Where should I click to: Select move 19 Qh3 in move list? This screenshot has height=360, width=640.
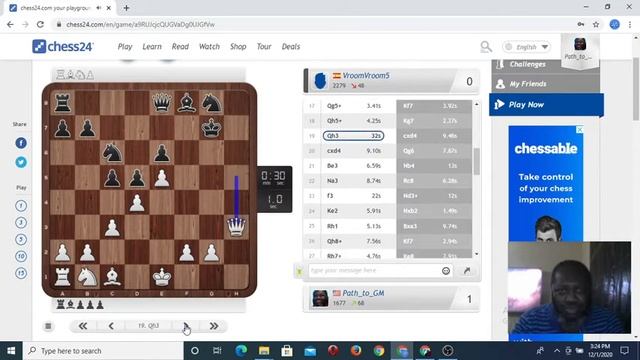[353, 136]
